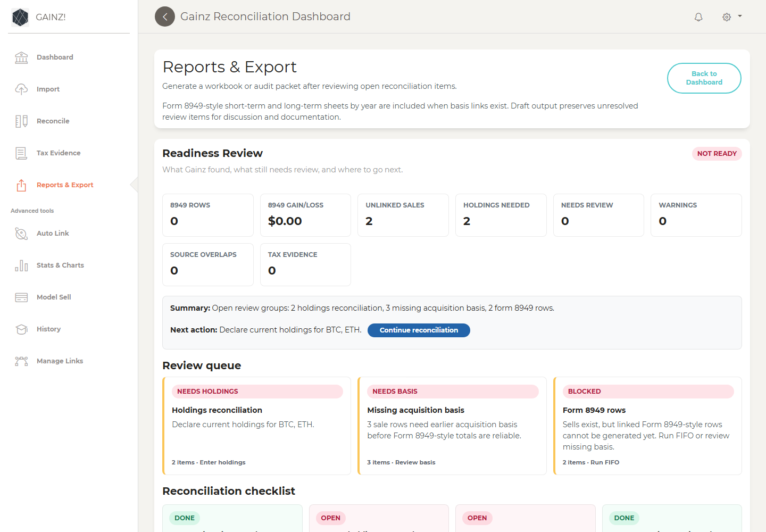Expand the settings dropdown caret
The image size is (766, 532).
pos(740,16)
